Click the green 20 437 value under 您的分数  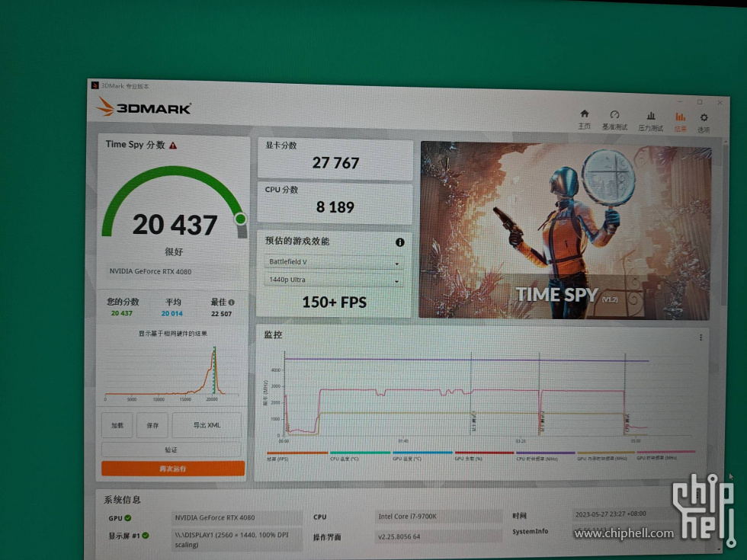pos(121,313)
